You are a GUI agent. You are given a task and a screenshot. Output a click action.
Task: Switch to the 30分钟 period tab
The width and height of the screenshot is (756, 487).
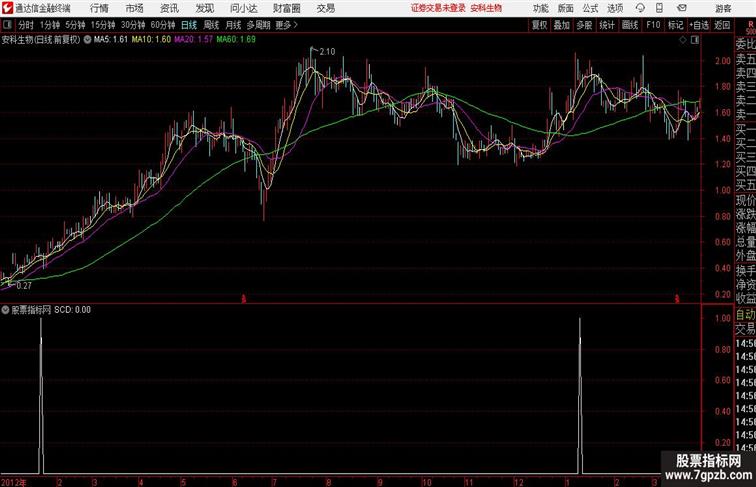point(133,25)
